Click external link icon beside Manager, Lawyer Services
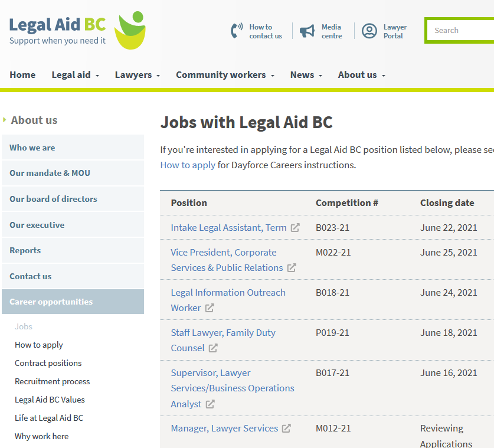This screenshot has height=448, width=494. pyautogui.click(x=286, y=429)
